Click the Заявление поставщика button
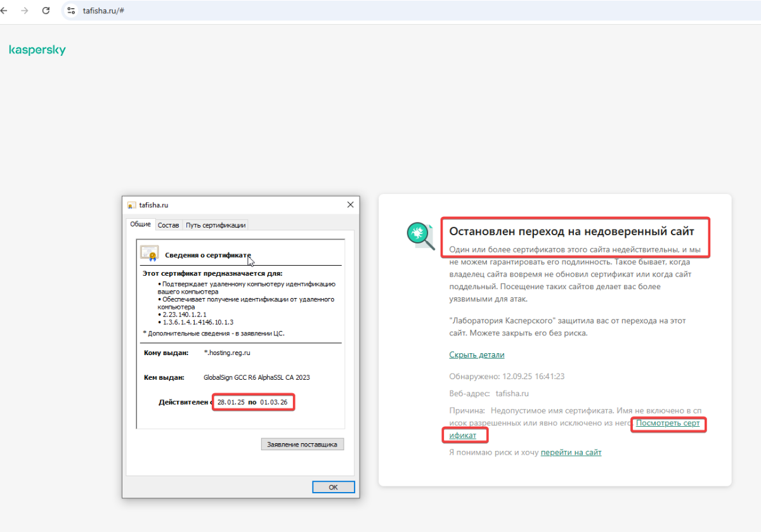 pos(302,444)
